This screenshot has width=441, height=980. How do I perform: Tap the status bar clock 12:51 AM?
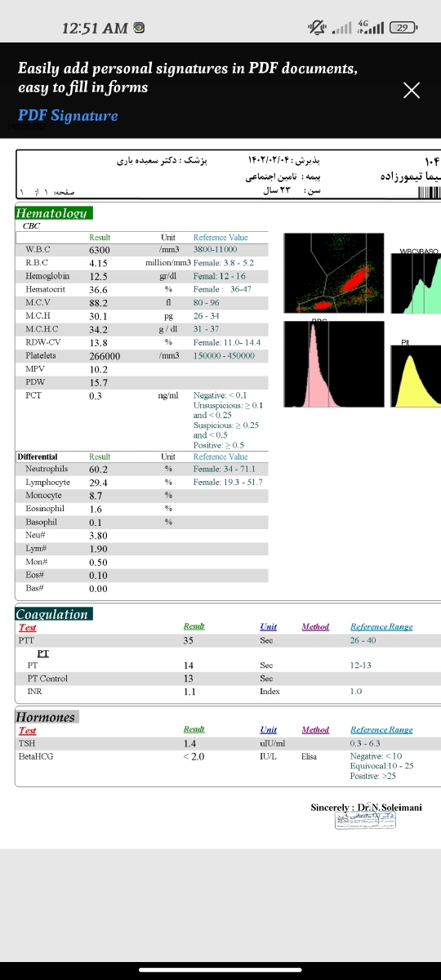tap(95, 29)
